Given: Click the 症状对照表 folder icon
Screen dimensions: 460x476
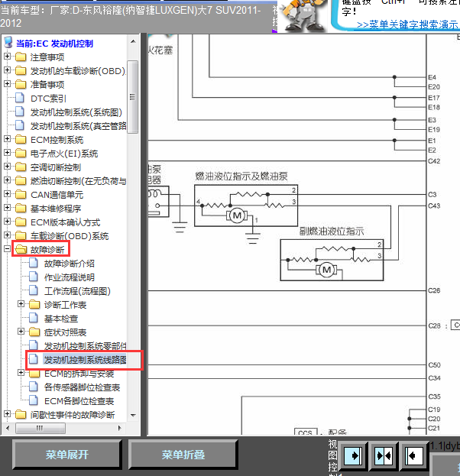Looking at the screenshot, I should point(34,332).
